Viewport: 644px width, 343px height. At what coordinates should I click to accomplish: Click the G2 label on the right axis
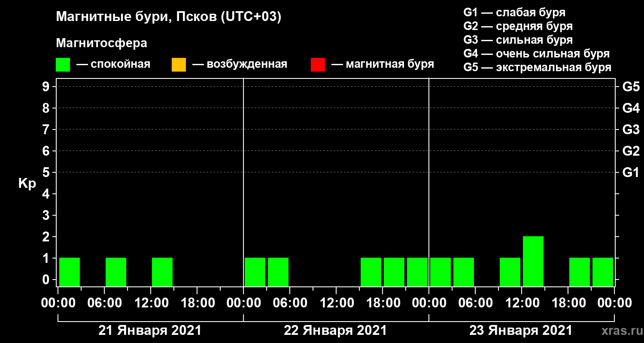tap(631, 151)
